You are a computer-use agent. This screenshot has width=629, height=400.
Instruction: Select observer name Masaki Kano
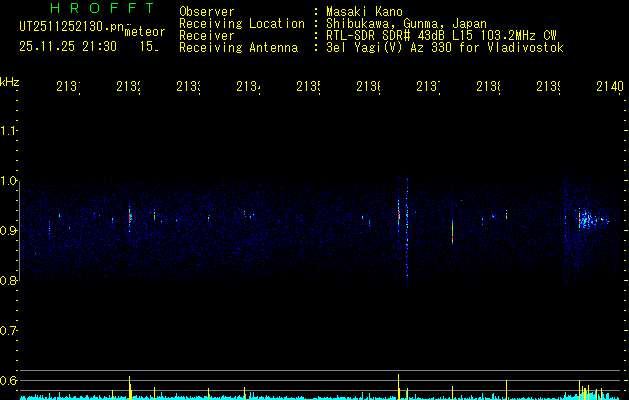(364, 12)
